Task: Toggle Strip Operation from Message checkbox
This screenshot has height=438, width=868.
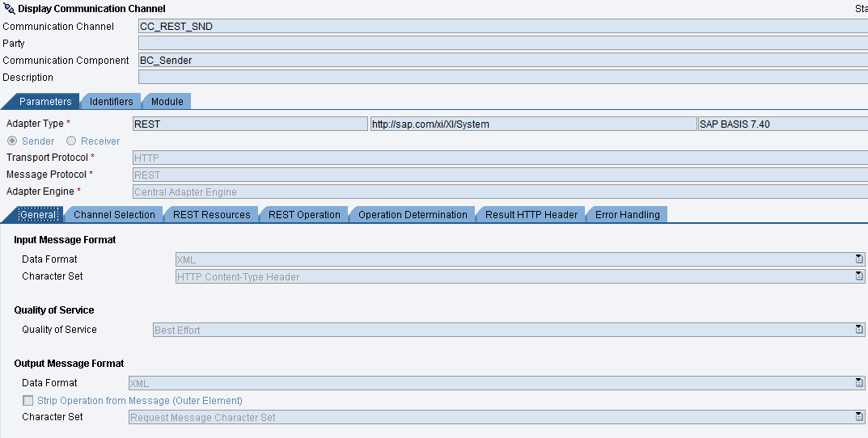Action: coord(28,400)
